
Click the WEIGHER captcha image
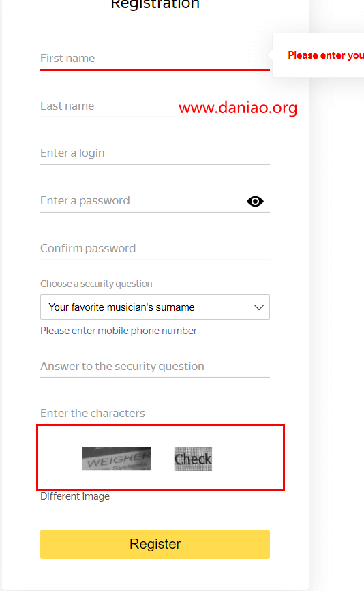pos(117,459)
